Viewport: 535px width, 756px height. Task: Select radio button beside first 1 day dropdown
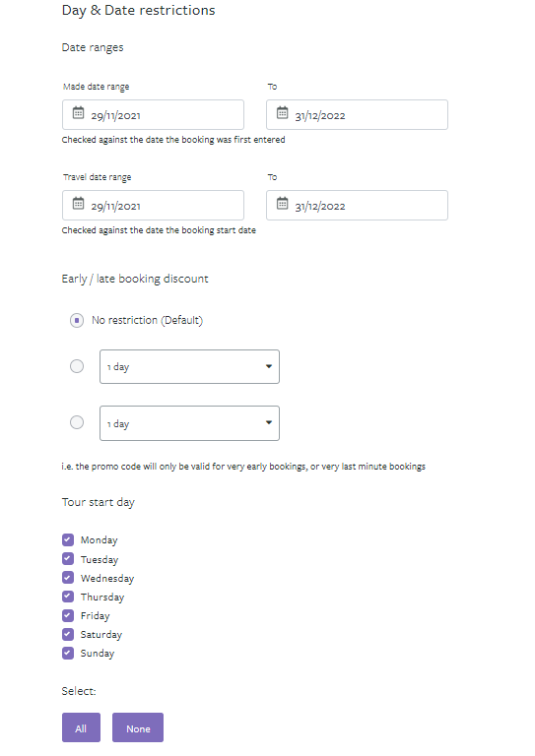click(x=77, y=366)
